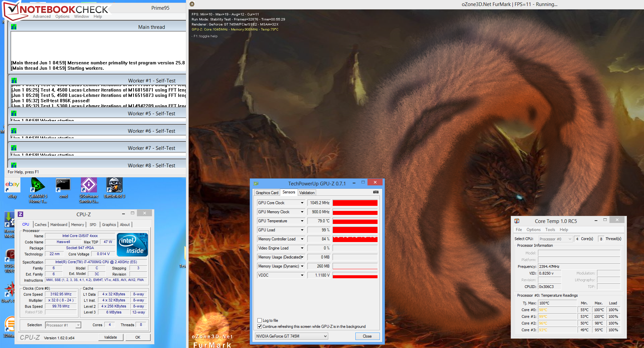Click the Worker #1 Self-Test window icon

pyautogui.click(x=14, y=80)
